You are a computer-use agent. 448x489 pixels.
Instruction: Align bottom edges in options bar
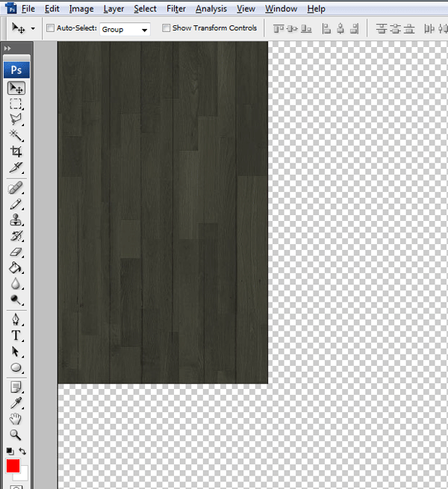306,29
